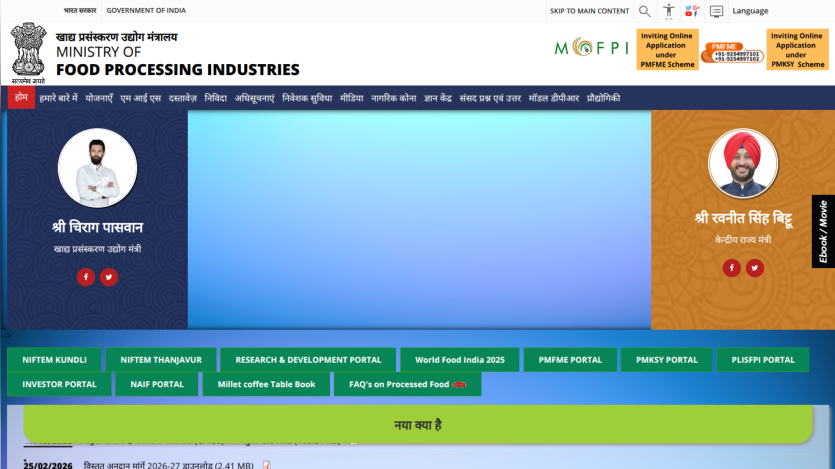Open the निविदा menu
This screenshot has width=835, height=469.
tap(216, 98)
